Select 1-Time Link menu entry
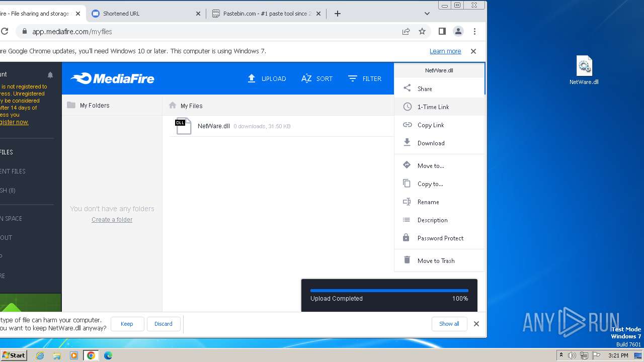This screenshot has width=644, height=362. click(439, 107)
